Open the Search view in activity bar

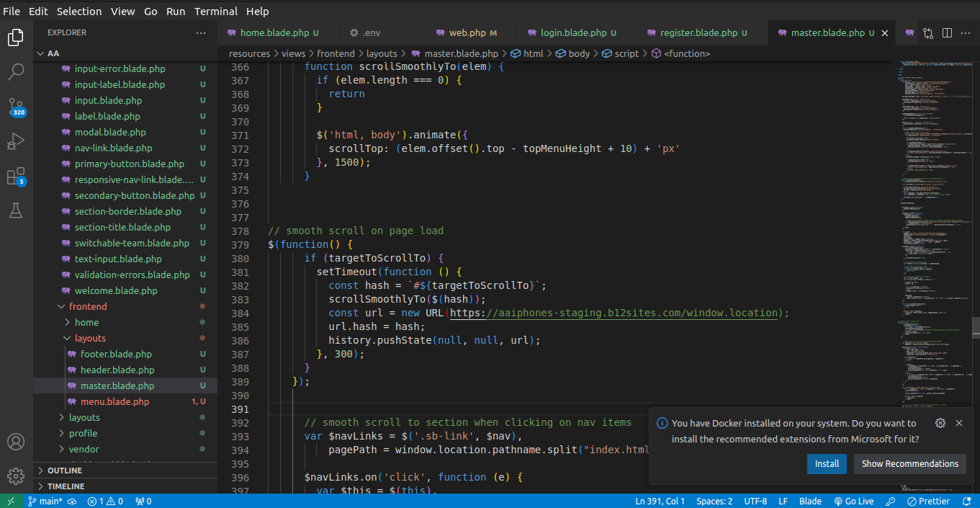pyautogui.click(x=16, y=71)
